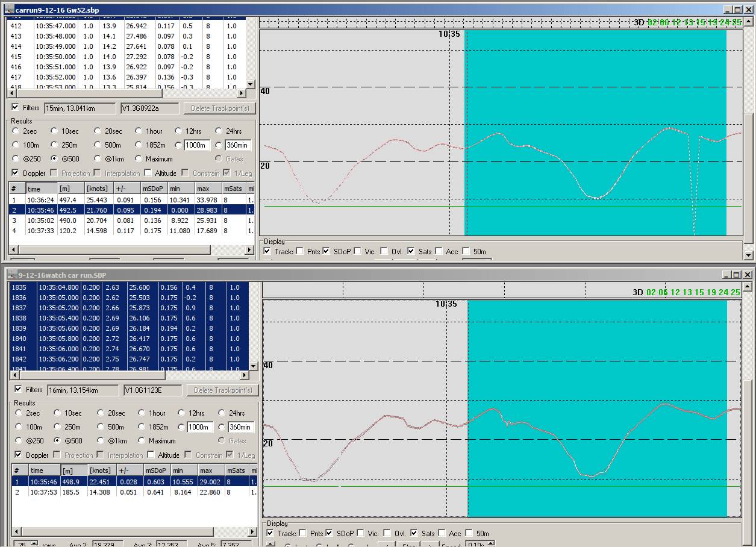Click down scroll arrow of bottom trackpoint list

[x=253, y=366]
